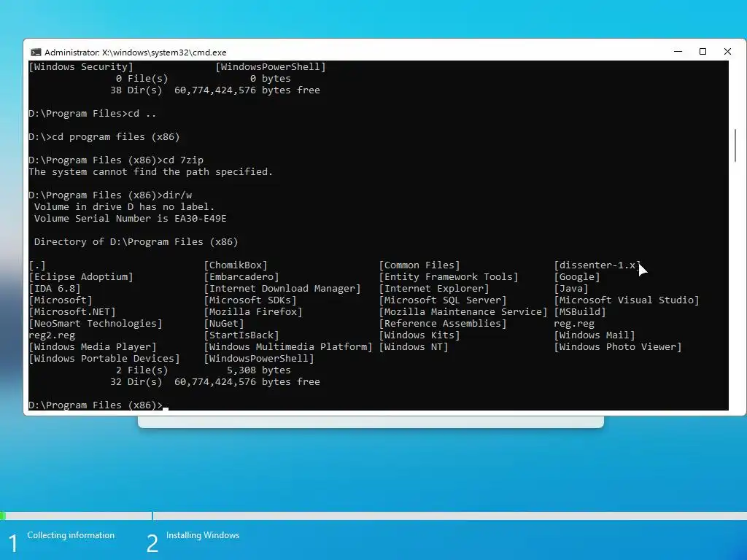Click the 'cd program files (x86)' command line
Image resolution: width=747 pixels, height=560 pixels.
click(104, 136)
